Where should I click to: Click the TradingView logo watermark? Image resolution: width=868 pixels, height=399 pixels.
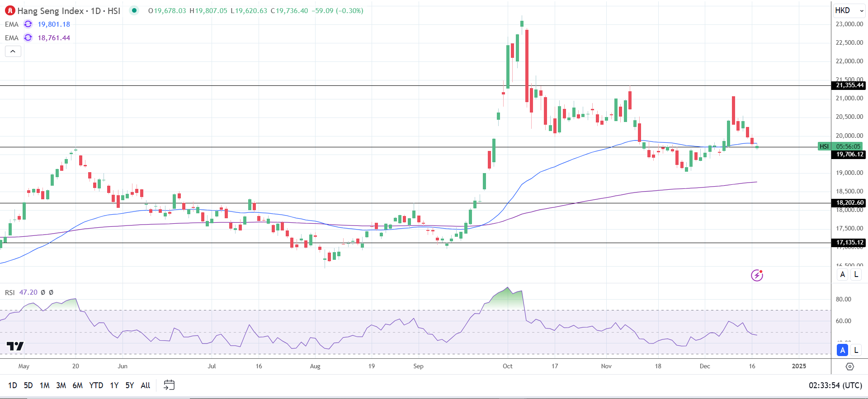(15, 347)
